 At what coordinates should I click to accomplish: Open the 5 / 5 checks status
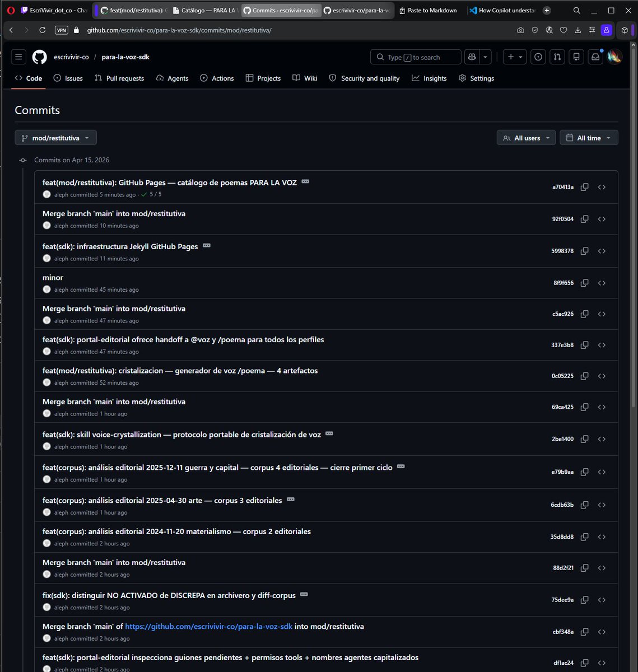click(x=151, y=195)
